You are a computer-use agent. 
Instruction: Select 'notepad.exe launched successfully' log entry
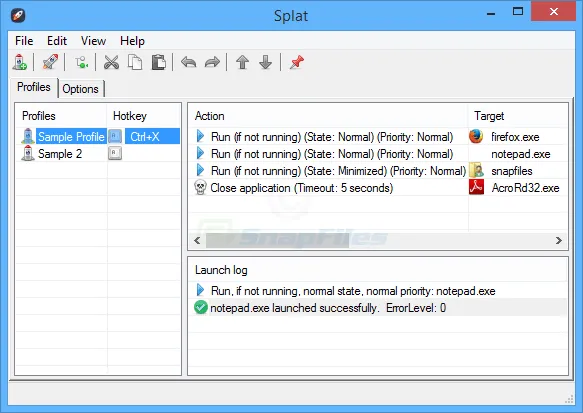[x=328, y=307]
